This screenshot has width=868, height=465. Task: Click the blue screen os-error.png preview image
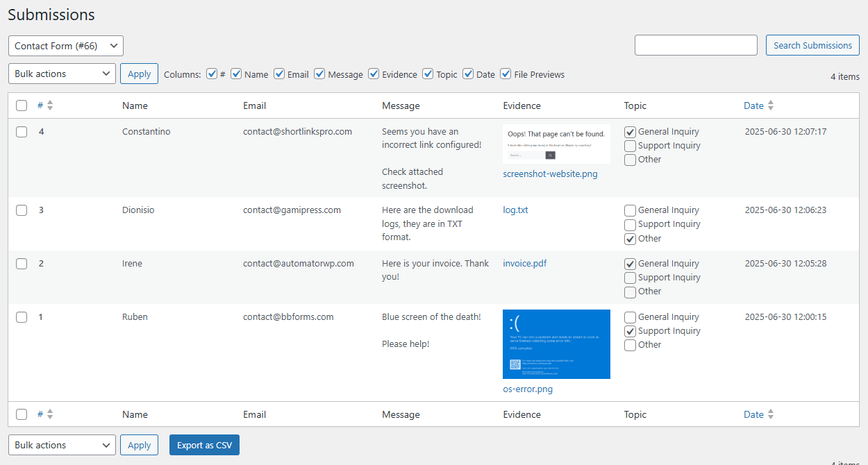[556, 344]
